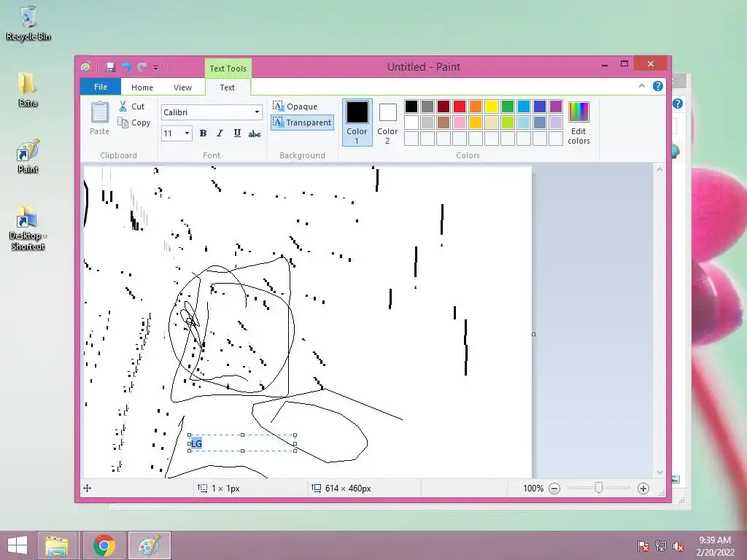Click the Paint taskbar button
Screen dimensions: 747x560
[x=149, y=545]
